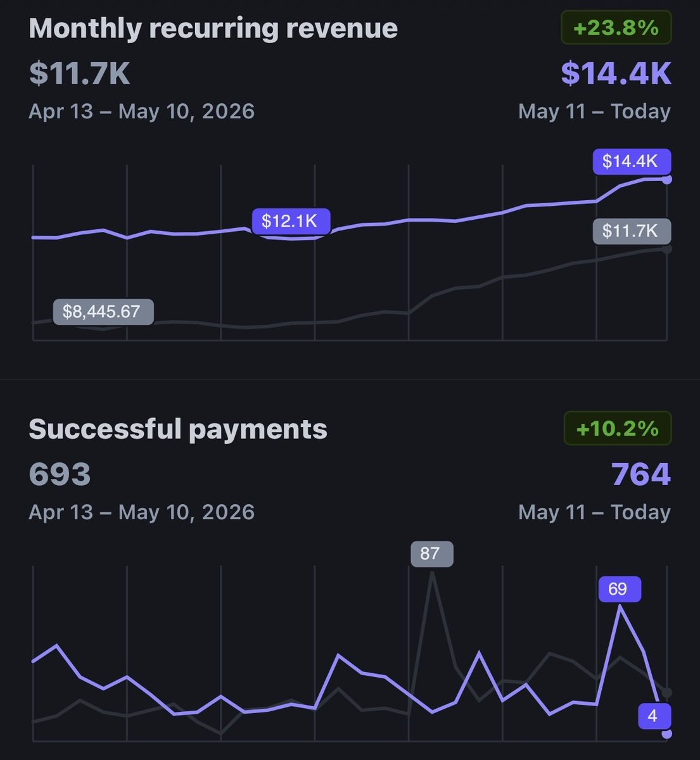Click the payments 'Apr 13 – May 10, 2026' date range
The width and height of the screenshot is (700, 760).
coord(142,512)
